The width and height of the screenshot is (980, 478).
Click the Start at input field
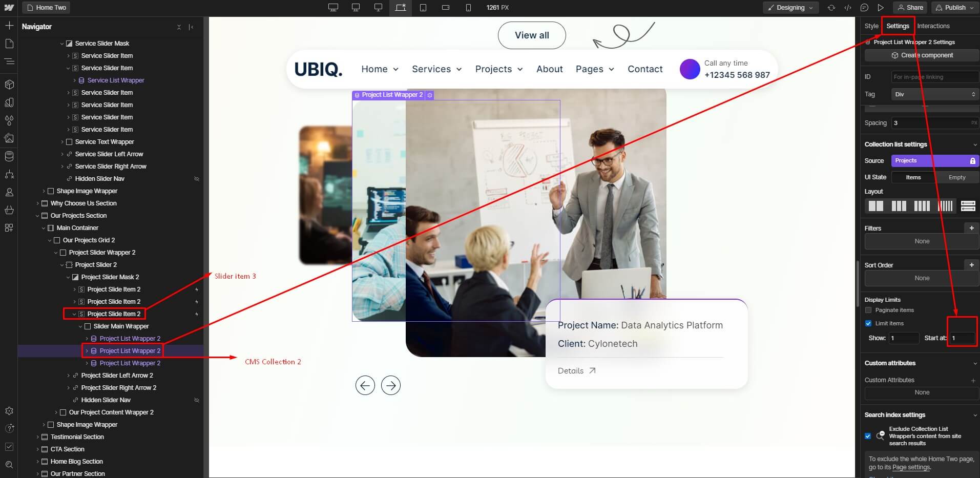(x=962, y=338)
